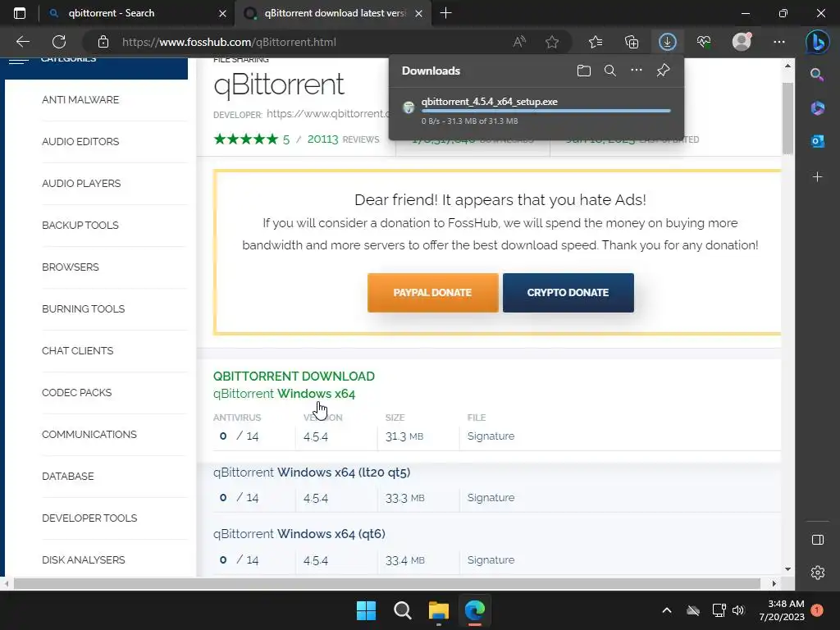Open DEVELOPER TOOLS category
This screenshot has width=840, height=630.
pyautogui.click(x=89, y=518)
